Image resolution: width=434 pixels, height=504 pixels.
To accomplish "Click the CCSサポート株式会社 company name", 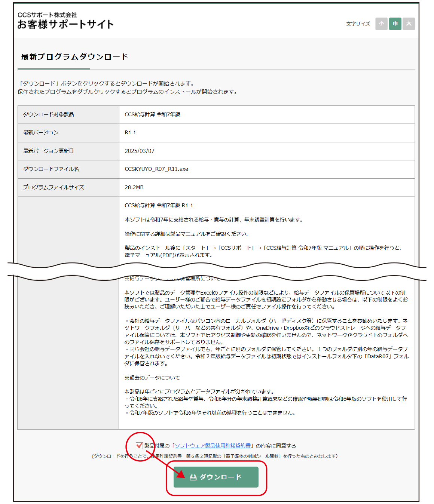I will (x=47, y=15).
